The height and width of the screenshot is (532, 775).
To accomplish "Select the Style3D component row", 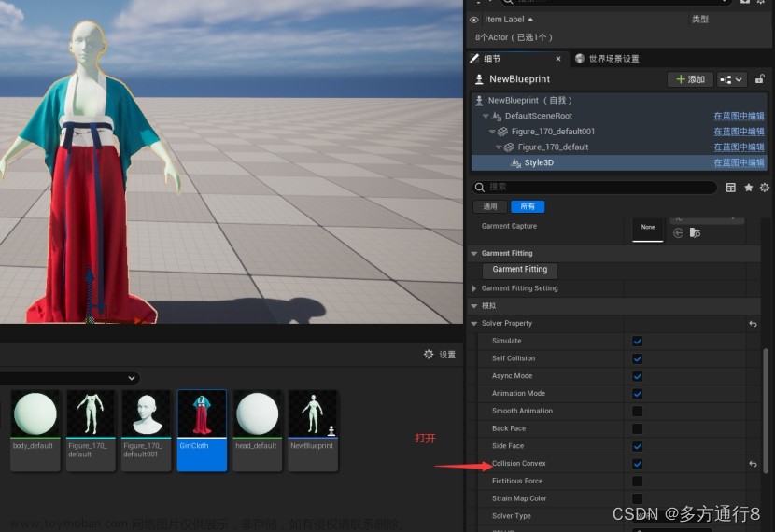I will [x=619, y=162].
